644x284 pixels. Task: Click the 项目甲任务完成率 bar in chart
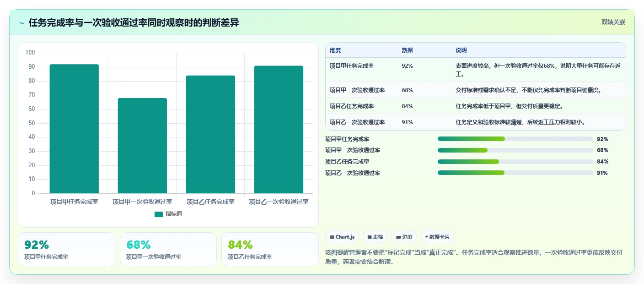click(x=74, y=129)
